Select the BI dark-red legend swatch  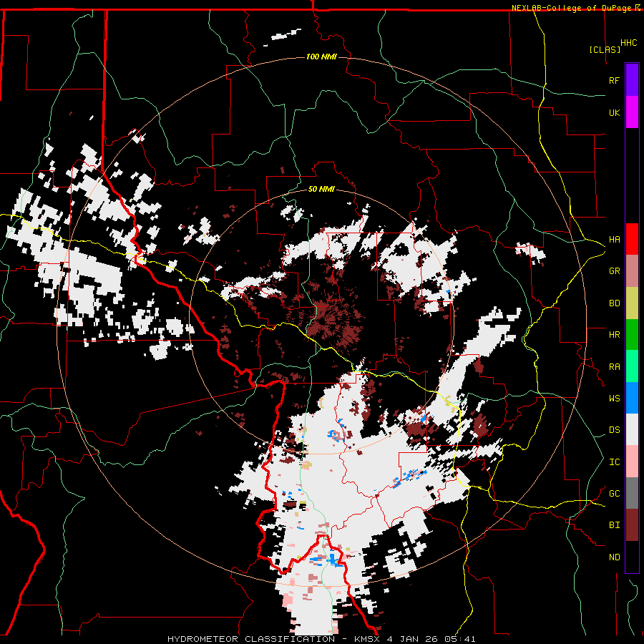632,525
